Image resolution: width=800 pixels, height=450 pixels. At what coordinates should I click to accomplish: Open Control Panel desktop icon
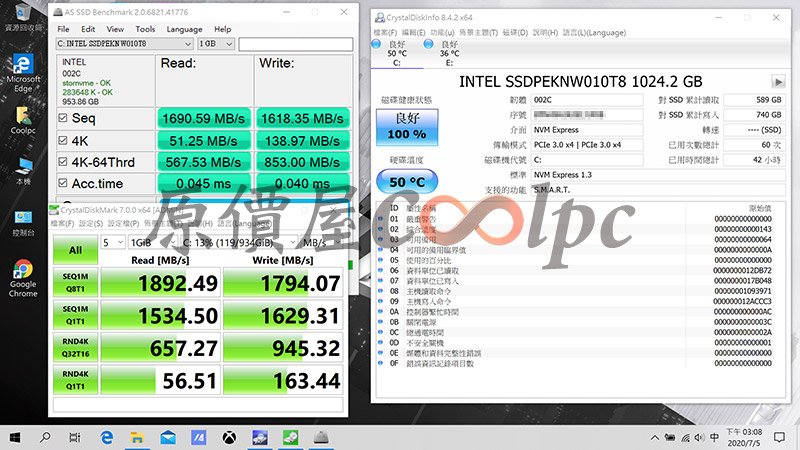click(23, 223)
